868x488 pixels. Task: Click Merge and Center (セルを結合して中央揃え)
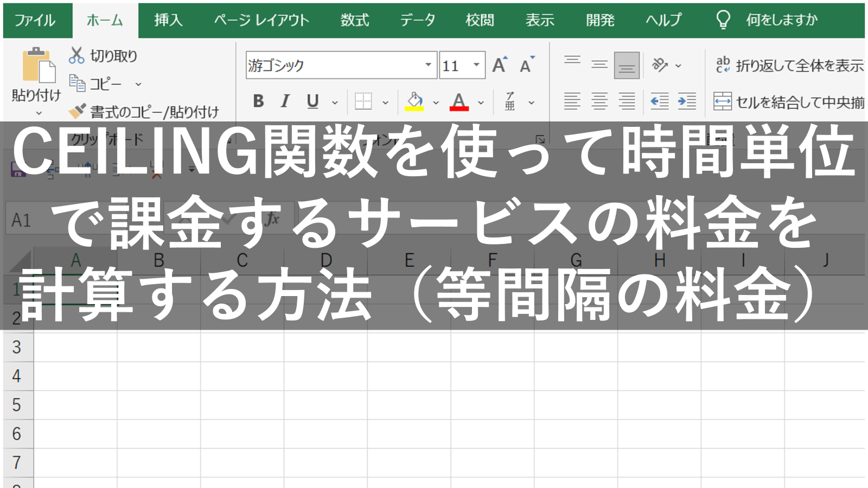pos(789,101)
